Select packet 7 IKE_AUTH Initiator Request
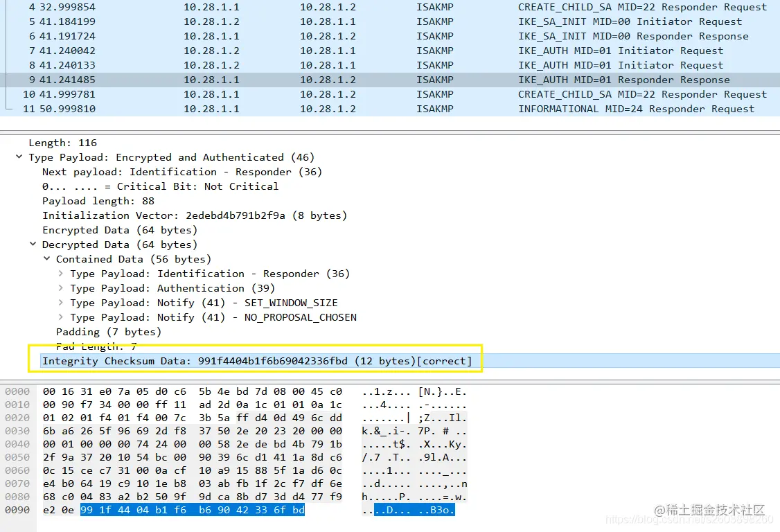Viewport: 780px width, 532px height. (390, 51)
